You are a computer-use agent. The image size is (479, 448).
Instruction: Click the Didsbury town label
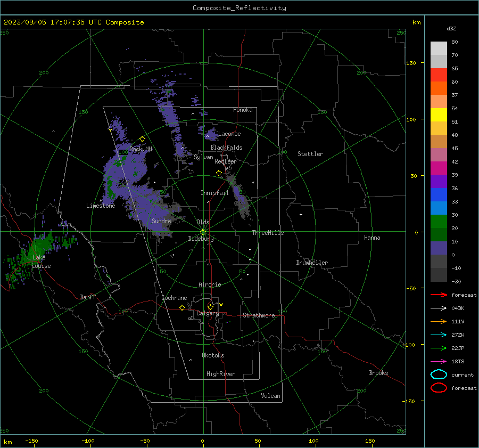[x=201, y=239]
